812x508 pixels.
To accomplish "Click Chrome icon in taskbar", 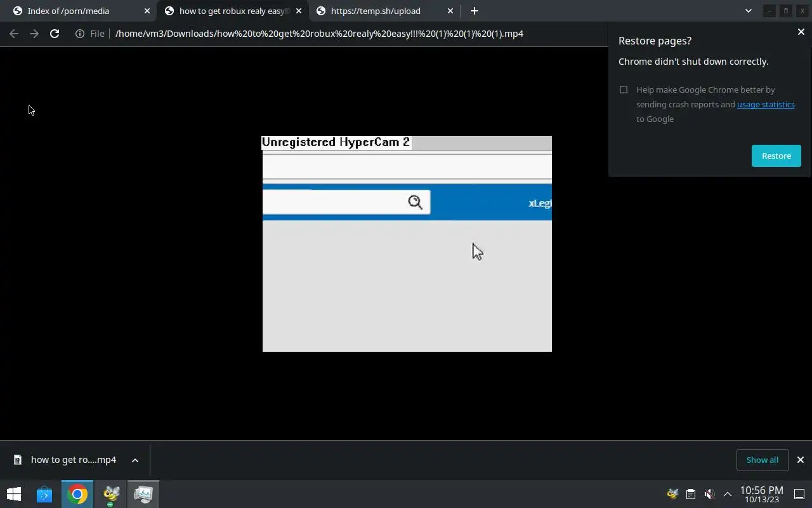I will 77,494.
